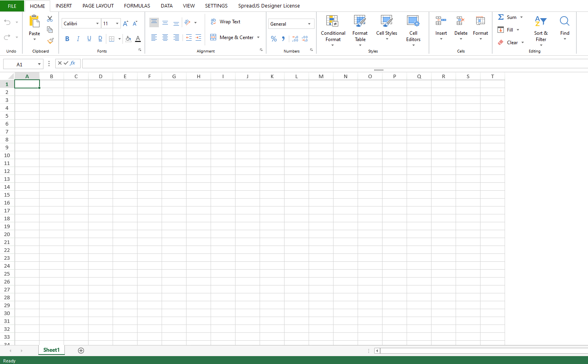Image resolution: width=588 pixels, height=364 pixels.
Task: Decrease font size with the smaller A icon
Action: pos(135,24)
